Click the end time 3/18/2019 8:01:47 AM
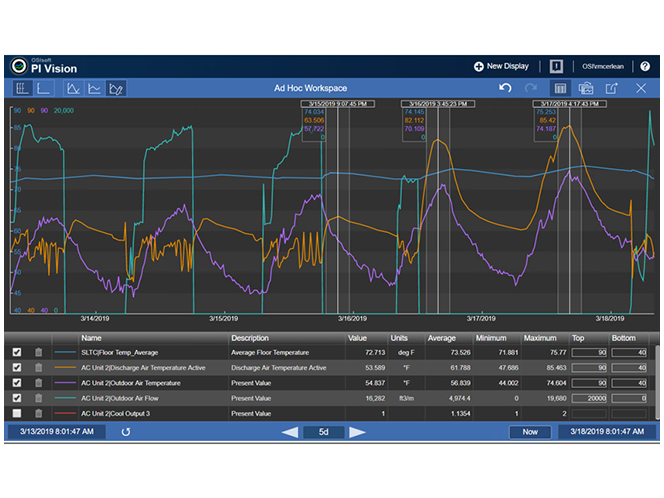The width and height of the screenshot is (664, 498). (x=607, y=432)
